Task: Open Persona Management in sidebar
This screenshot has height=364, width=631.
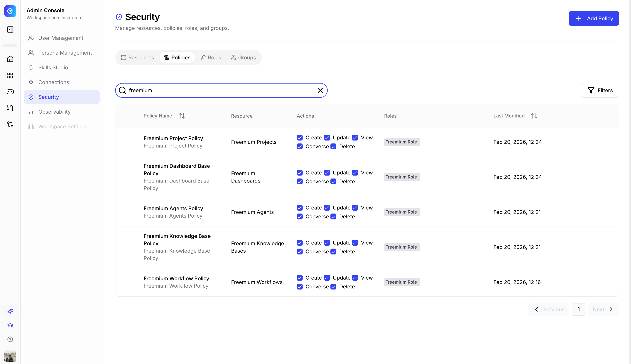Action: (62, 53)
